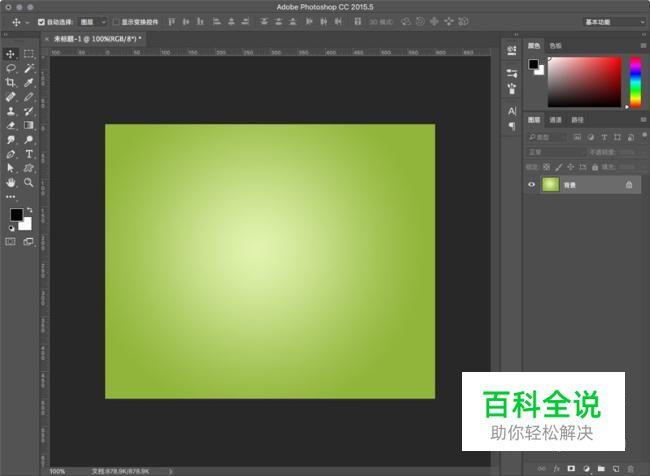Select the Lasso tool

pos(11,68)
